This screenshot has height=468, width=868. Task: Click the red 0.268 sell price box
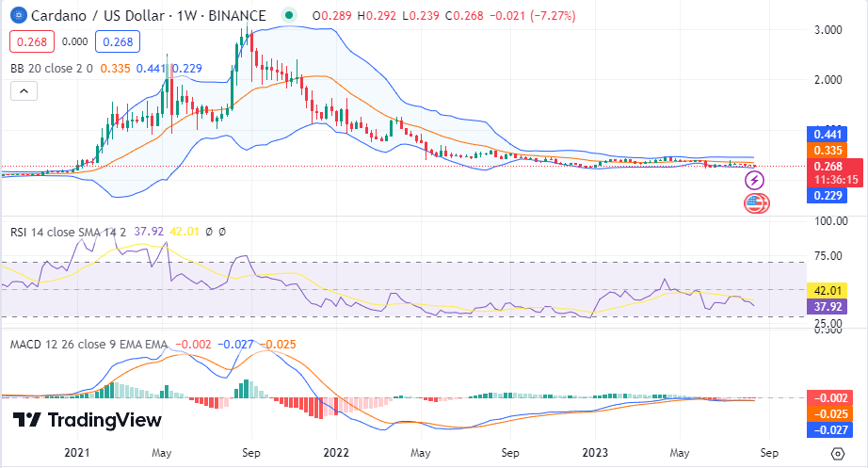coord(32,41)
